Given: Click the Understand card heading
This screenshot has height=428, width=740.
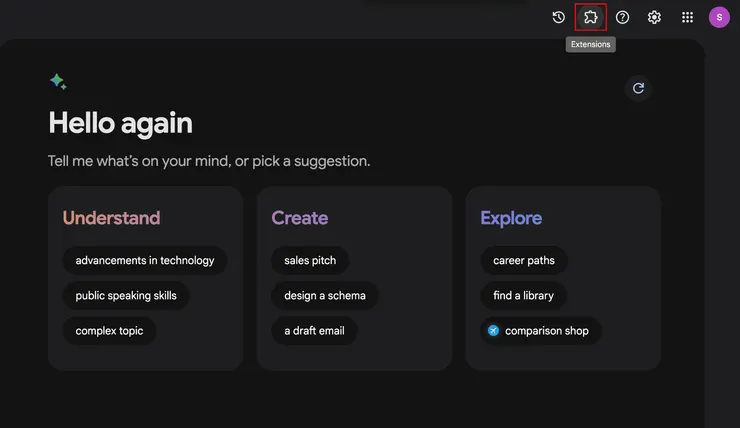Looking at the screenshot, I should 111,218.
